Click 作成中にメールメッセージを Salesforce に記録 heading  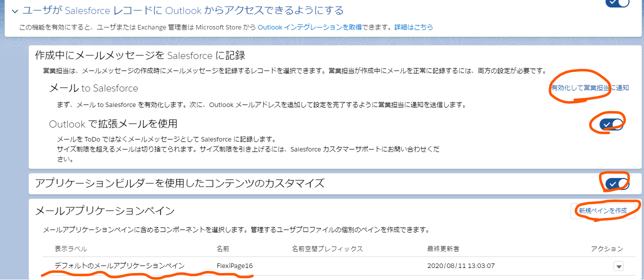click(x=140, y=55)
